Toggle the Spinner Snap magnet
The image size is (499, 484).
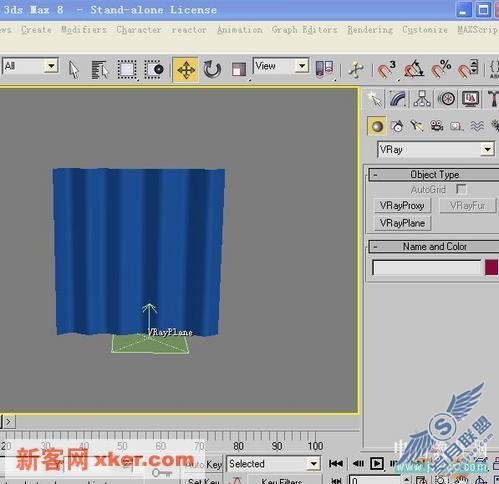click(468, 69)
